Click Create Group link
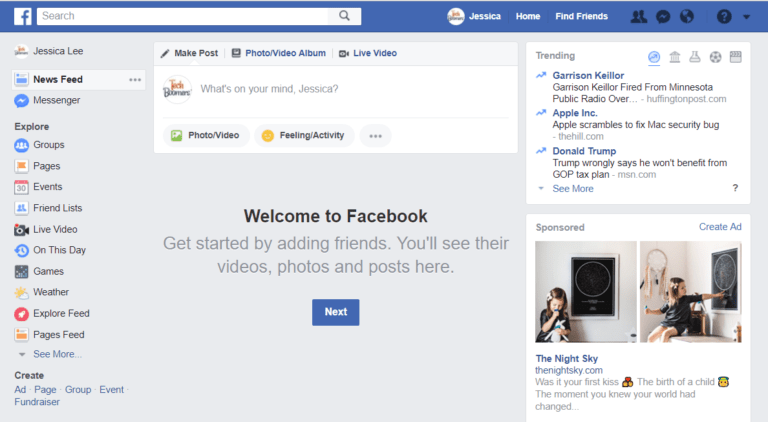Viewport: 768px width, 422px height. click(78, 390)
